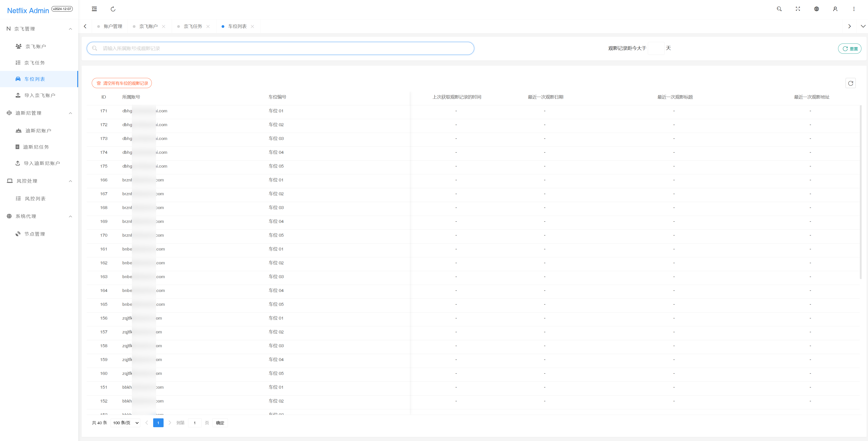Refresh the table with the reload icon
The height and width of the screenshot is (441, 868).
[x=851, y=83]
